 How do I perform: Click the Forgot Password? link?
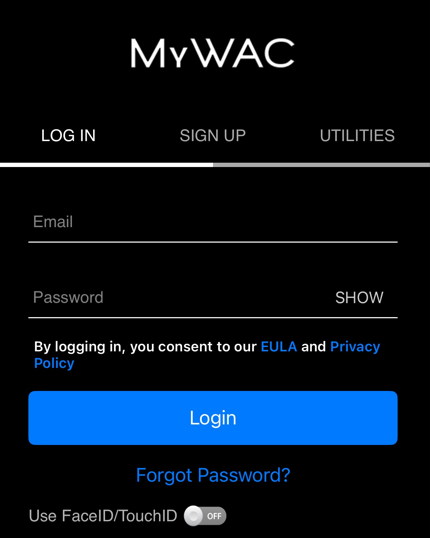213,475
